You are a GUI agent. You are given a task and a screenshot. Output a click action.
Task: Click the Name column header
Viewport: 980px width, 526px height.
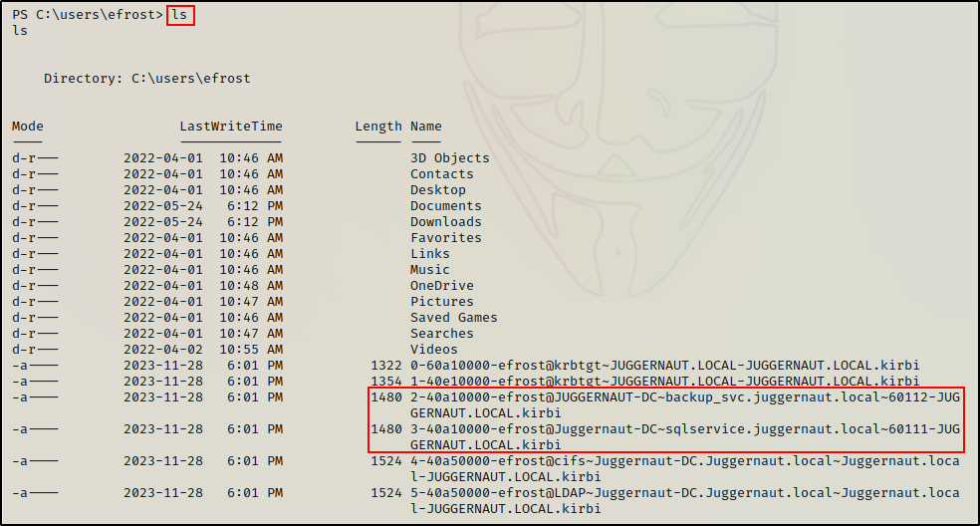426,127
